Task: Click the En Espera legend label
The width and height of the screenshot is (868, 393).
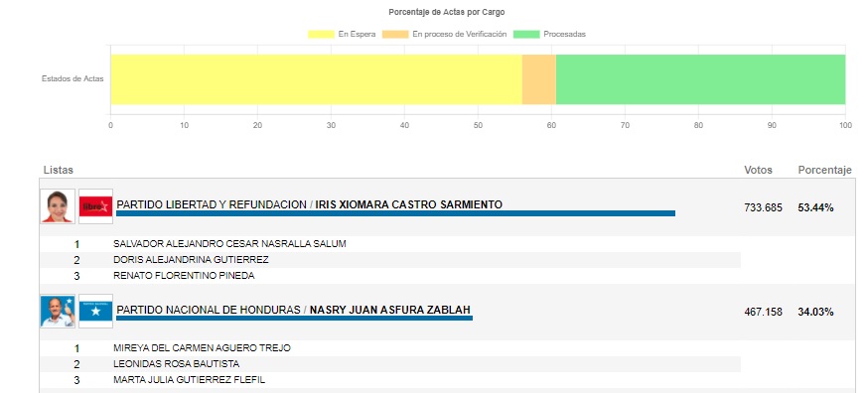Action: [358, 35]
